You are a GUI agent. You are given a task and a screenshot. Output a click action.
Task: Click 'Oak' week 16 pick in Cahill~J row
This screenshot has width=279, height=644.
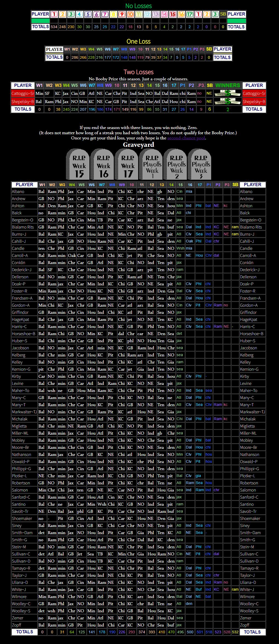coord(190,241)
